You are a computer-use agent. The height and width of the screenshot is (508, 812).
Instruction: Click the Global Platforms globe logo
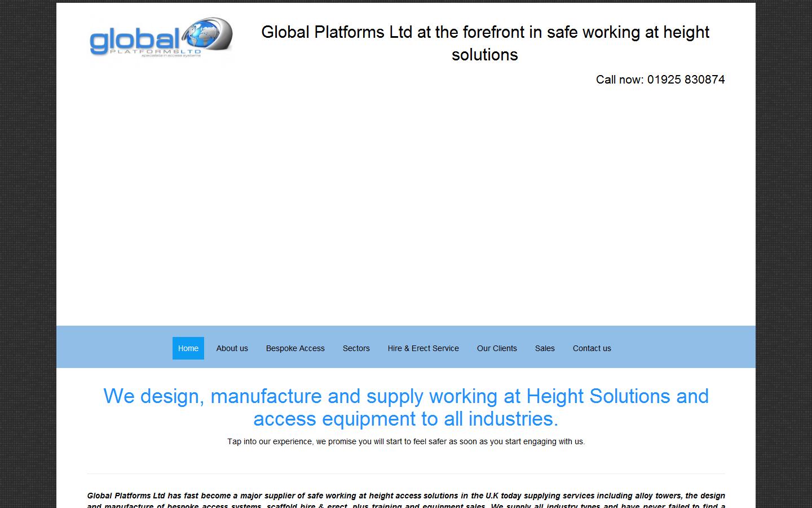[x=205, y=34]
